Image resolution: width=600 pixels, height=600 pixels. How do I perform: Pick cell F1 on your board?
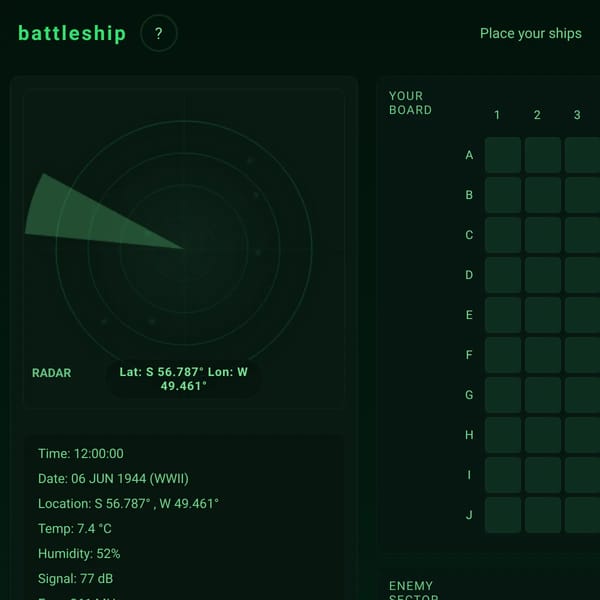click(503, 355)
